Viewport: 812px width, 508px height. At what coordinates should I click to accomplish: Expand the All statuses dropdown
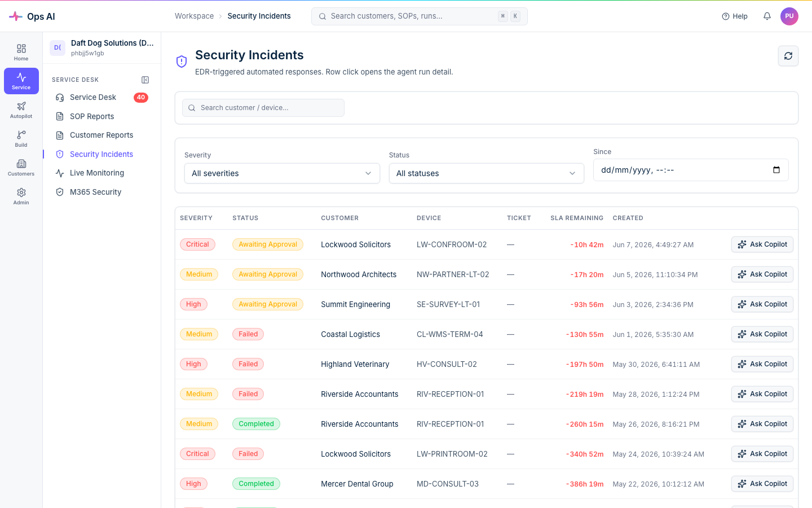(x=486, y=173)
